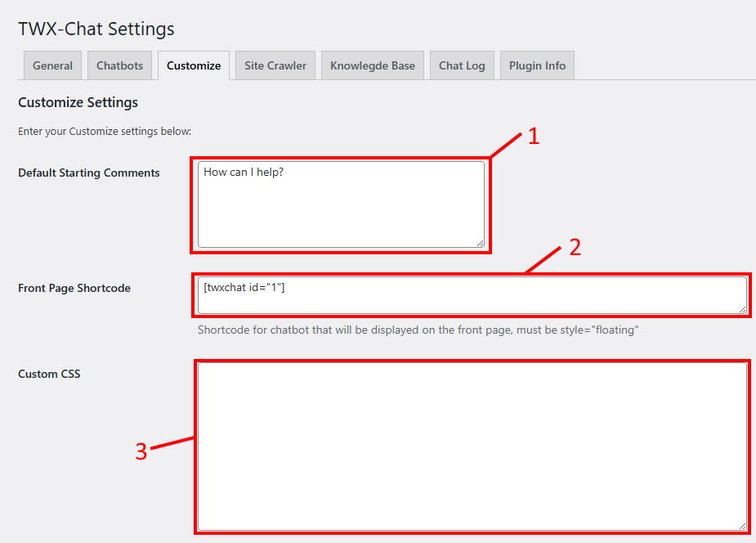
Task: Open the General tab
Action: pyautogui.click(x=52, y=65)
